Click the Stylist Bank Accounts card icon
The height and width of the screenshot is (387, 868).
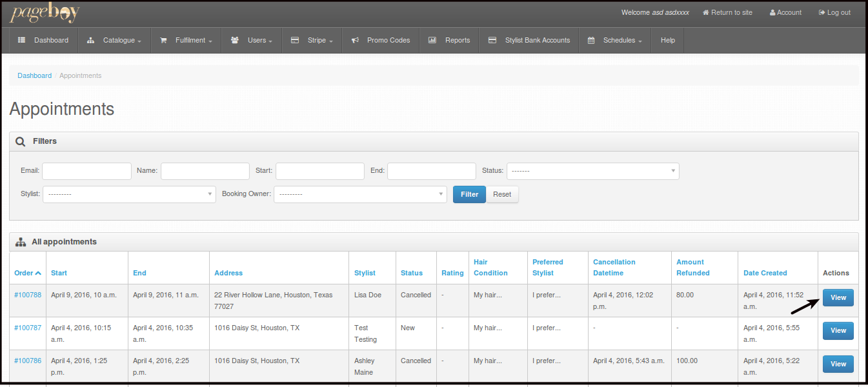pos(492,40)
